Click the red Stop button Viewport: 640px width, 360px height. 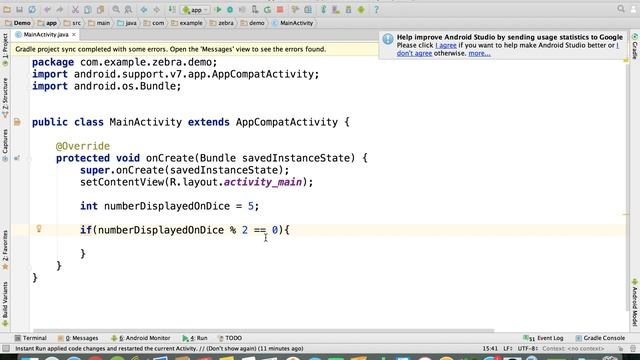click(280, 9)
